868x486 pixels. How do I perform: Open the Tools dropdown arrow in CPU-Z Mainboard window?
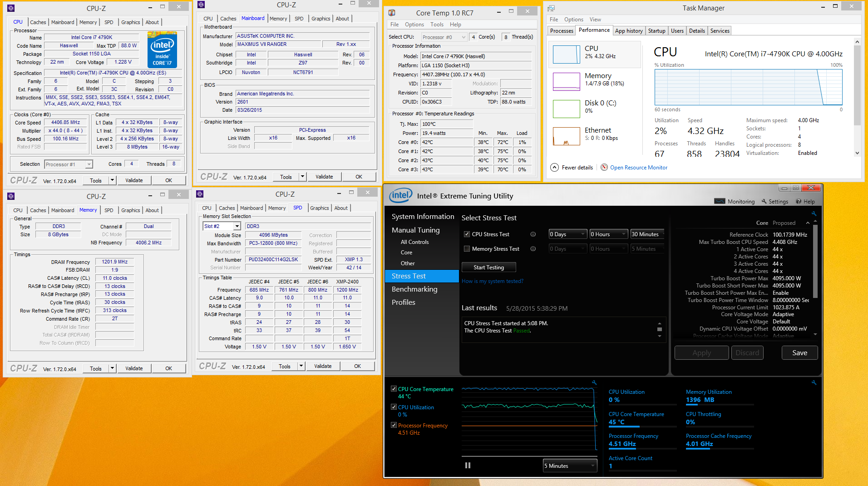click(302, 177)
